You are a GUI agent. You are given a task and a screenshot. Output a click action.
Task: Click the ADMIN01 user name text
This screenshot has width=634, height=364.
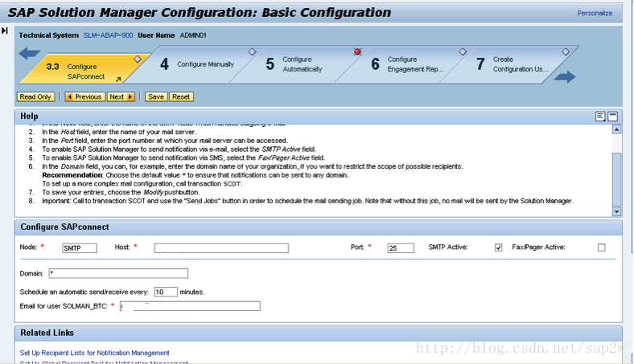point(193,35)
